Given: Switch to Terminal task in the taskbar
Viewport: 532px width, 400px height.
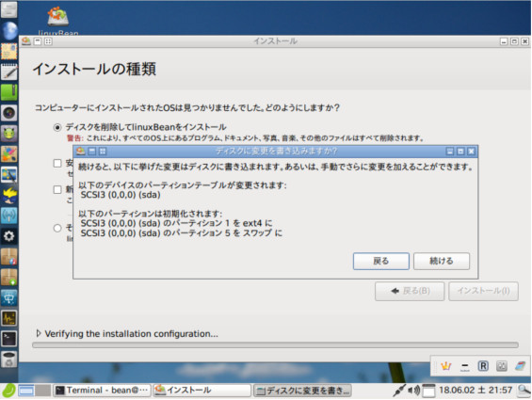Looking at the screenshot, I should pyautogui.click(x=102, y=391).
